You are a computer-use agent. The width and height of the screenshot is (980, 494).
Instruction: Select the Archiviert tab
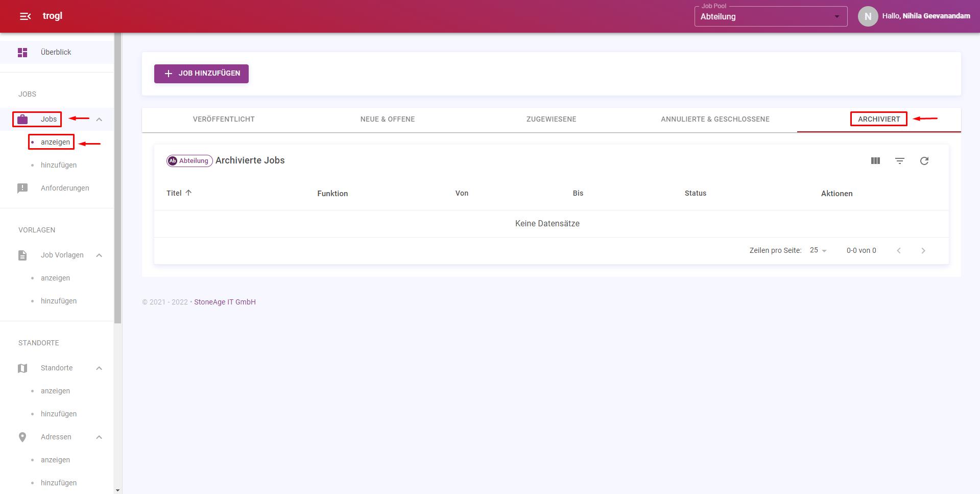[879, 119]
